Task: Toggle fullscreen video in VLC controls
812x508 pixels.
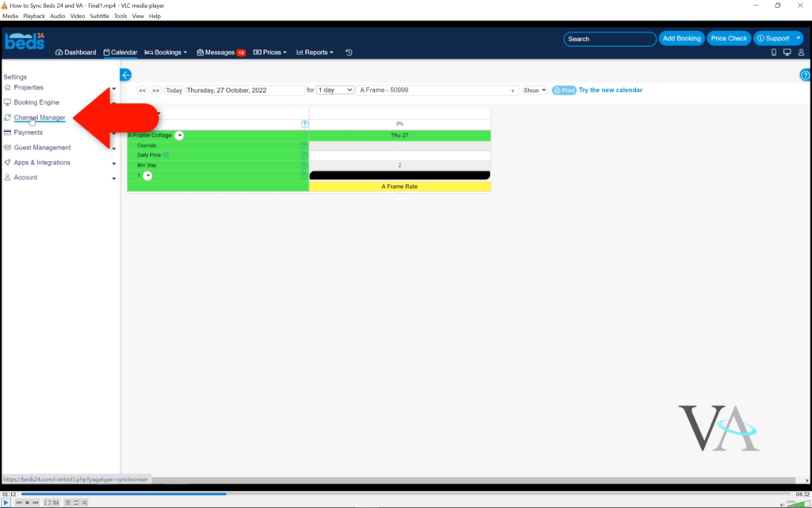Action: (48, 502)
